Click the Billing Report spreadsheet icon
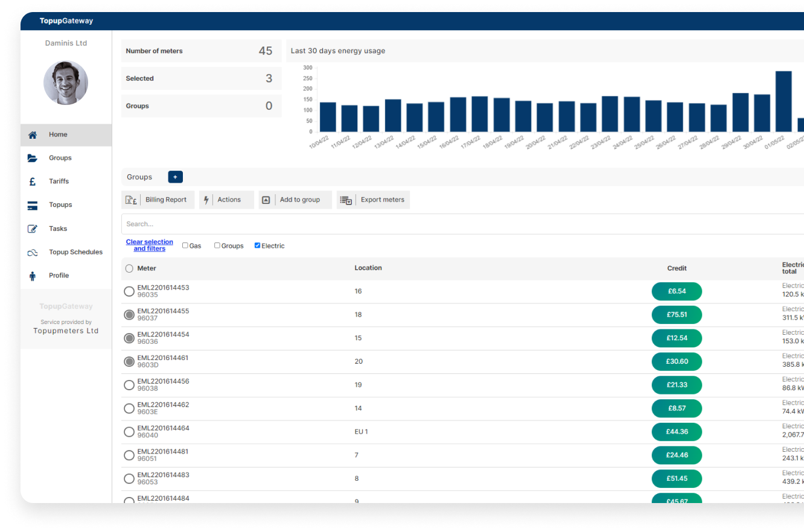The image size is (804, 532). [131, 200]
